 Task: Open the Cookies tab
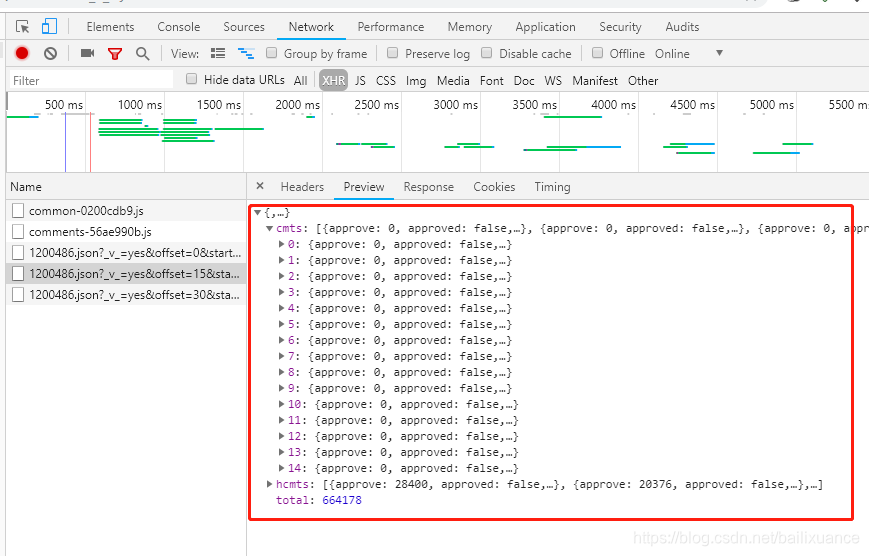tap(494, 187)
